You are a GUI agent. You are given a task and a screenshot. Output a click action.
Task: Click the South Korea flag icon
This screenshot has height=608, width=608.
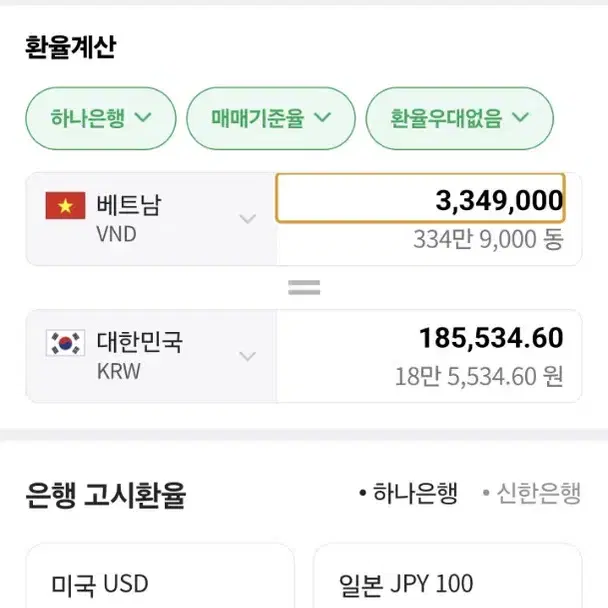65,343
